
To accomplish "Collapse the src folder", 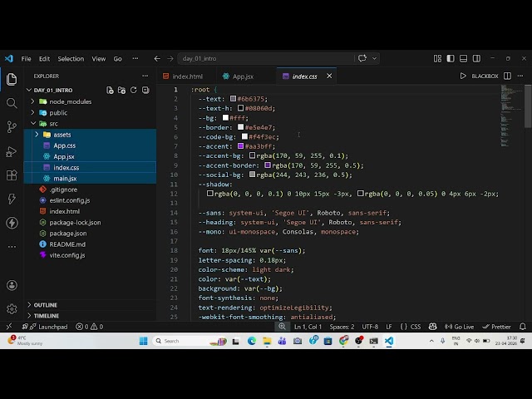I will (x=33, y=124).
